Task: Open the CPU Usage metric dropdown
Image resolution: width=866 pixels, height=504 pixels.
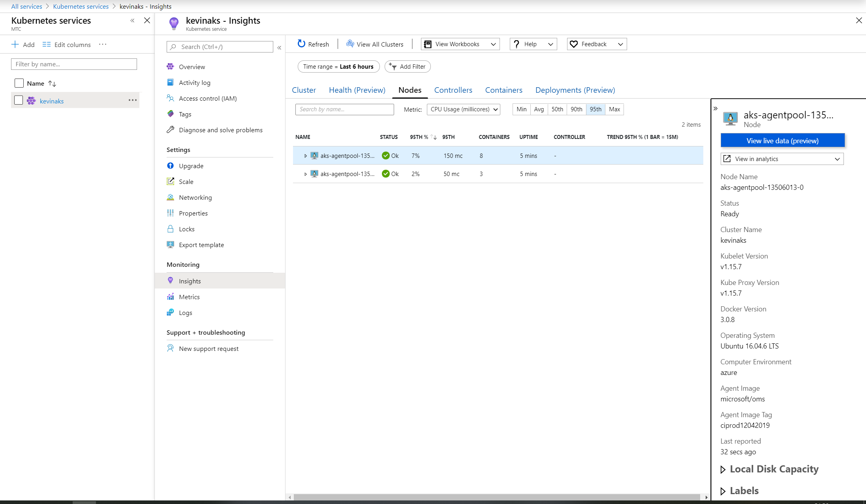Action: pyautogui.click(x=463, y=109)
